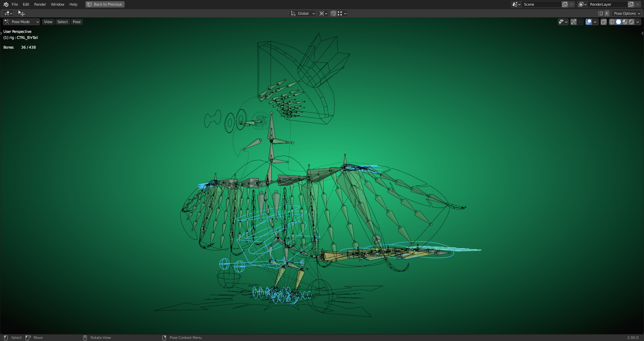Click the RenderLayer name field
This screenshot has height=341, width=644.
click(x=607, y=4)
